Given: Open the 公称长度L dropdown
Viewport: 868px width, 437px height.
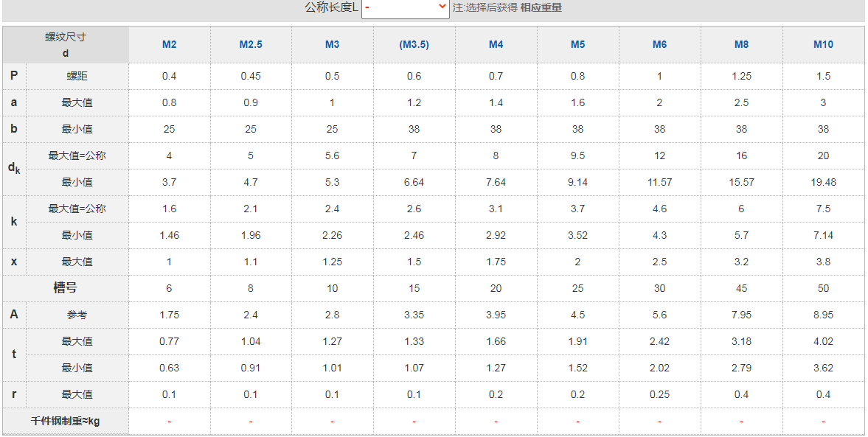Looking at the screenshot, I should tap(406, 8).
